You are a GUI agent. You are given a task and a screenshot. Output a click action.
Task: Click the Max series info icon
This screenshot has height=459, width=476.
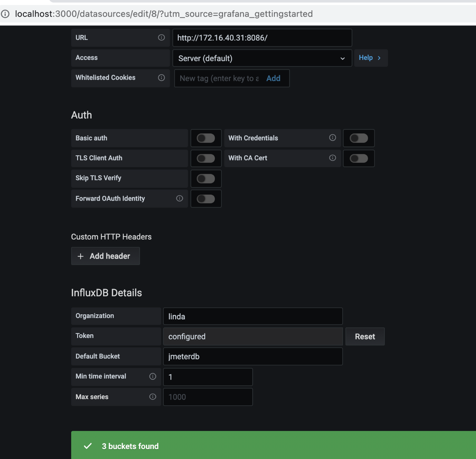pos(153,396)
